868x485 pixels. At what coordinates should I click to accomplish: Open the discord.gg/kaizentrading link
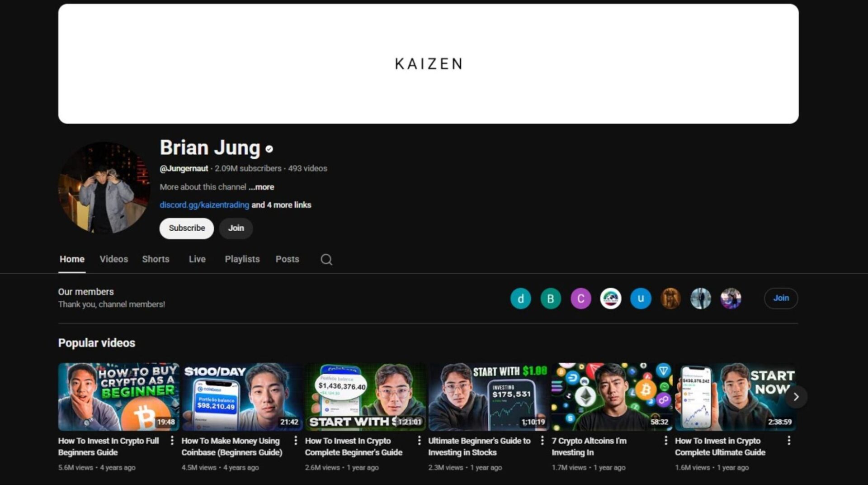(x=203, y=204)
